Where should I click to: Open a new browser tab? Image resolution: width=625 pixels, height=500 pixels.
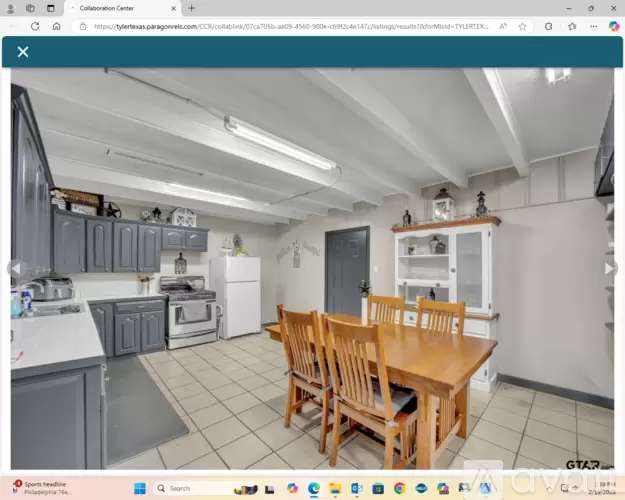pyautogui.click(x=191, y=8)
